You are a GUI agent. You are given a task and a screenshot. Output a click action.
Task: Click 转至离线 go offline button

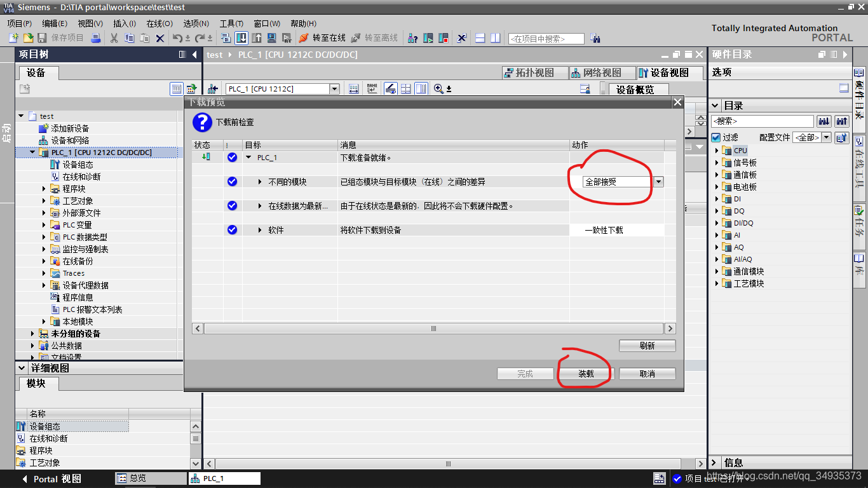(x=374, y=38)
